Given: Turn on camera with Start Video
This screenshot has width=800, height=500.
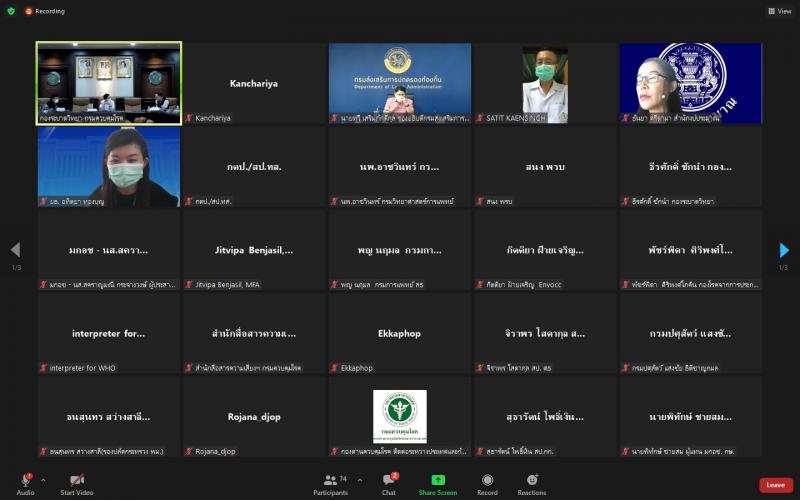Looking at the screenshot, I should (x=77, y=484).
